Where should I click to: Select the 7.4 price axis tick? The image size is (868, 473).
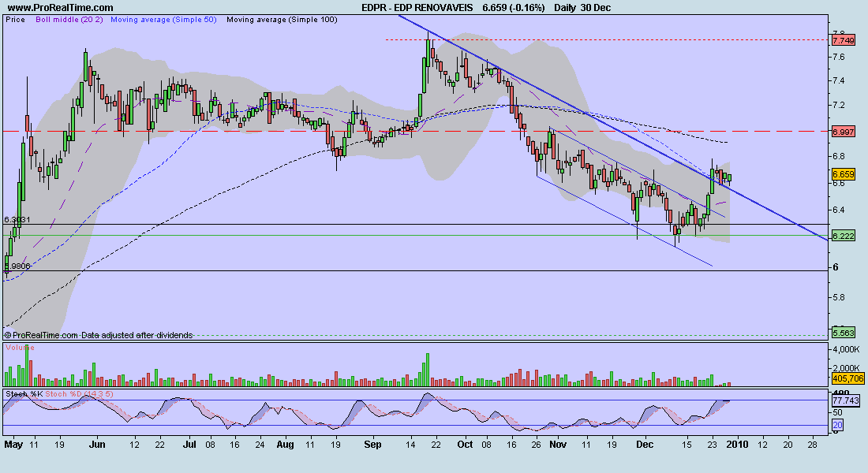pos(838,80)
